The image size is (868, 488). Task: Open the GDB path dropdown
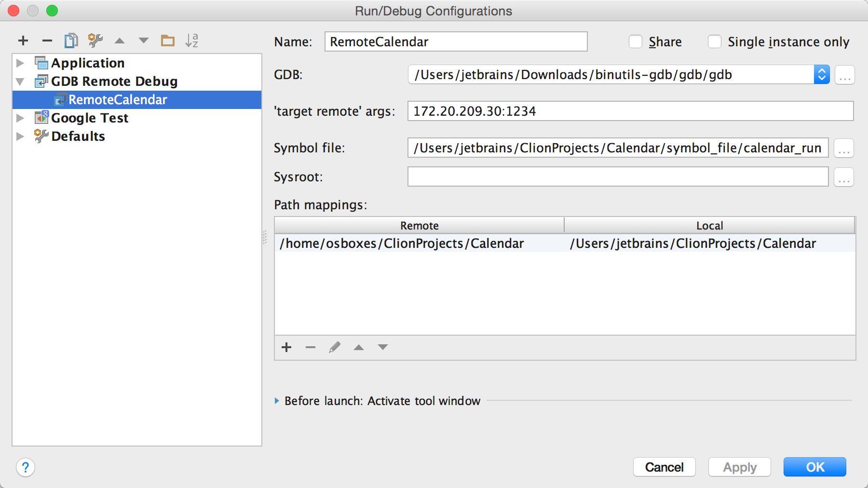(822, 75)
